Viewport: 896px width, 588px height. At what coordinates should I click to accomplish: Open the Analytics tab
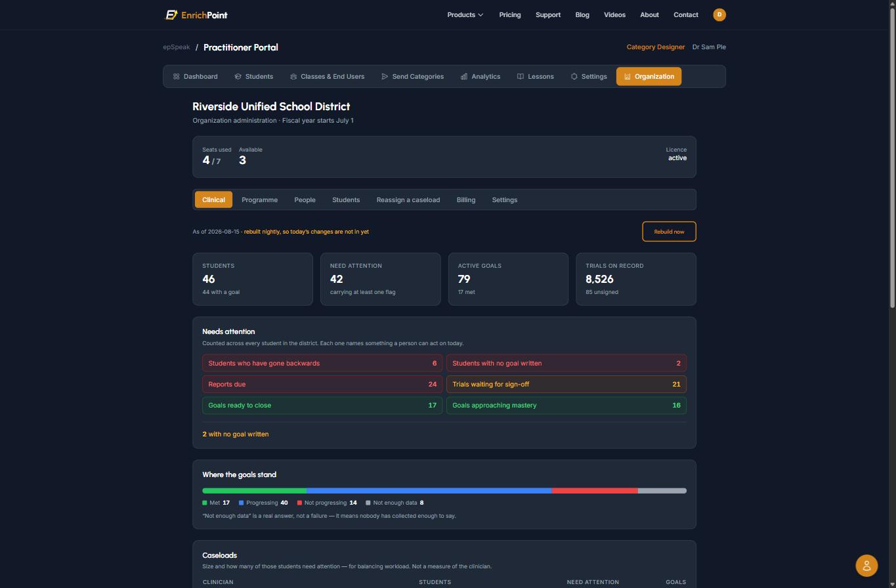pyautogui.click(x=480, y=77)
